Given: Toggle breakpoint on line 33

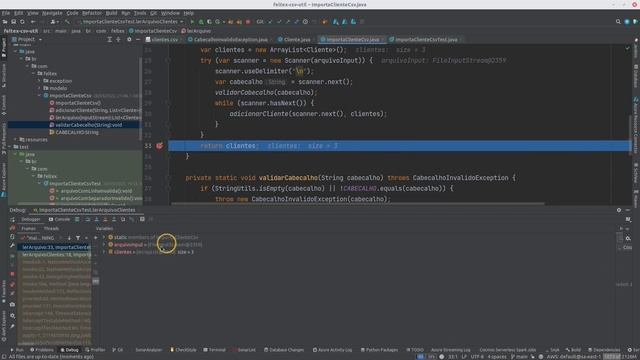Looking at the screenshot, I should (160, 146).
